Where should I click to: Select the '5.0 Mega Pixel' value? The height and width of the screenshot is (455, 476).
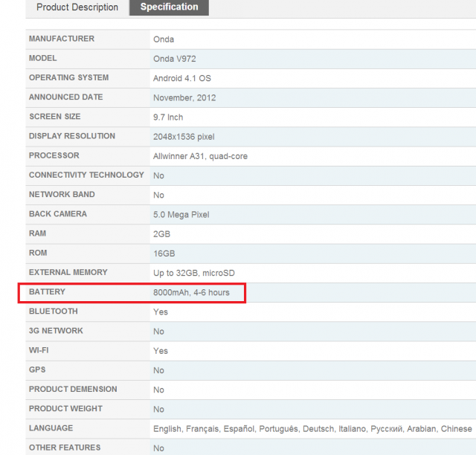click(181, 215)
